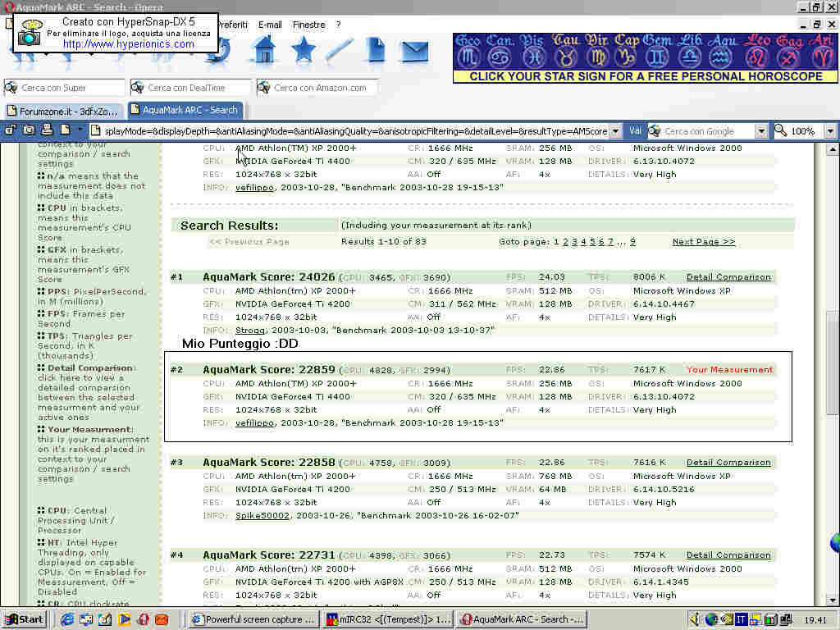The image size is (840, 630).
Task: Click the vertical scrollbar thumb
Action: click(832, 363)
